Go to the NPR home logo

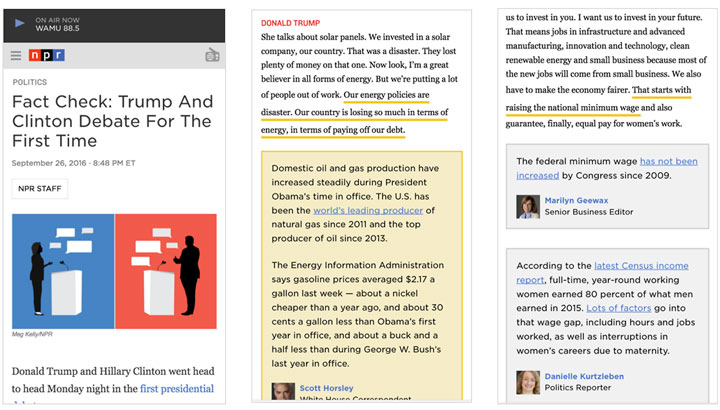coord(47,55)
